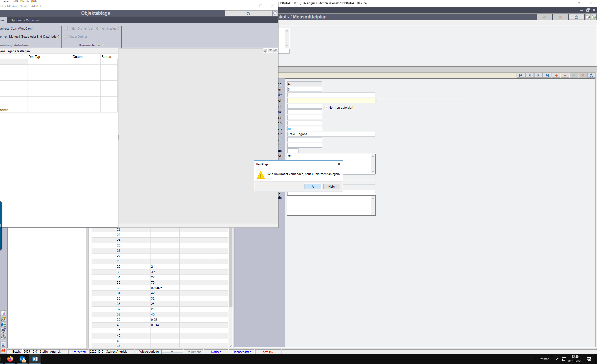Expand the document preview options arrow
597x364 pixels.
[270, 51]
